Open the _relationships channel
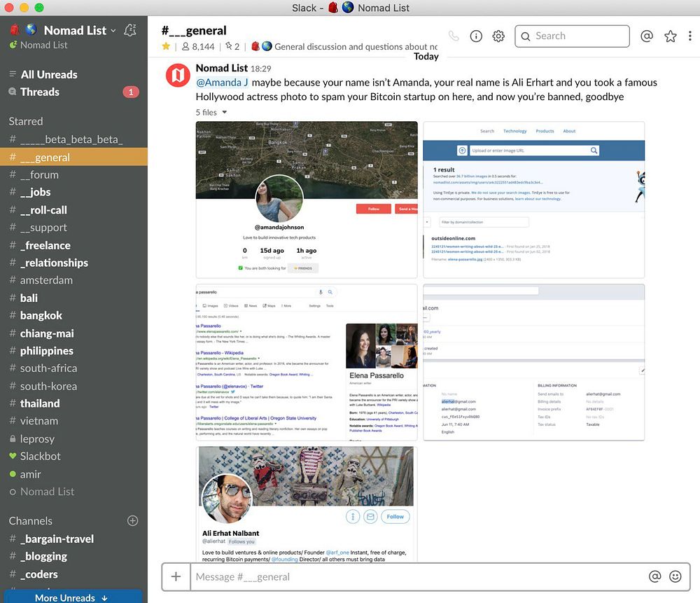Image resolution: width=700 pixels, height=603 pixels. click(x=73, y=263)
